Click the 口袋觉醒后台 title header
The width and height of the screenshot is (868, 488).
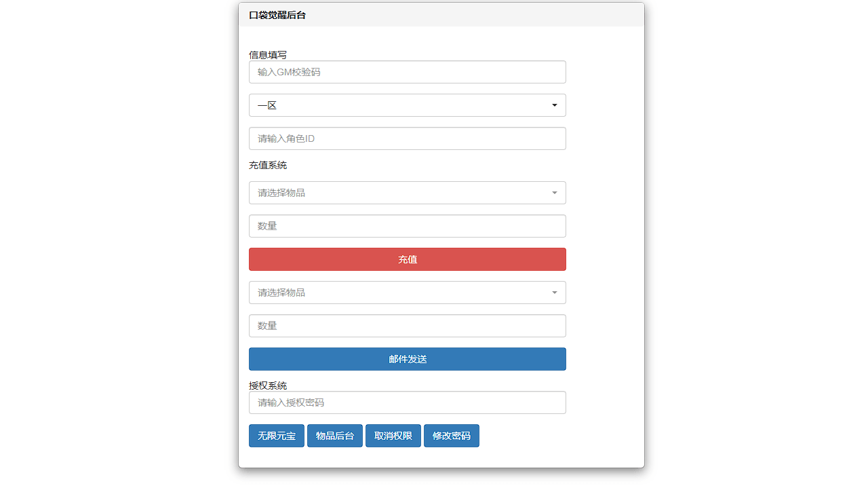[277, 14]
